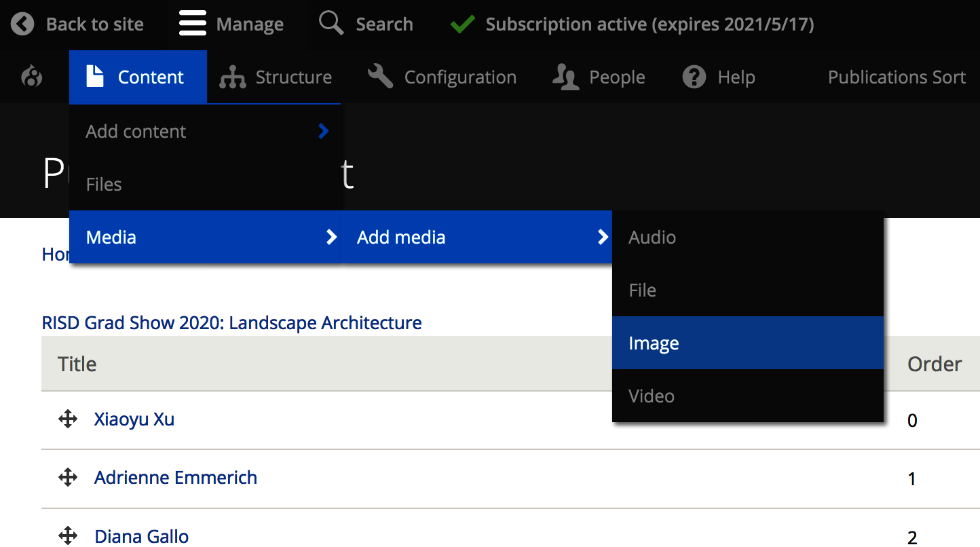The image size is (980, 547).
Task: Open the Xiaoyu Xu link
Action: point(134,419)
